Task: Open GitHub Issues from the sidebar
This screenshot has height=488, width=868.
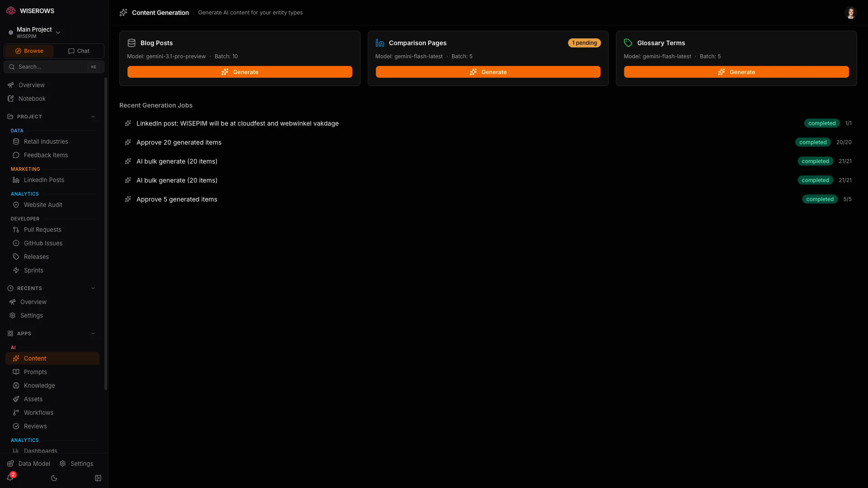Action: [x=43, y=243]
